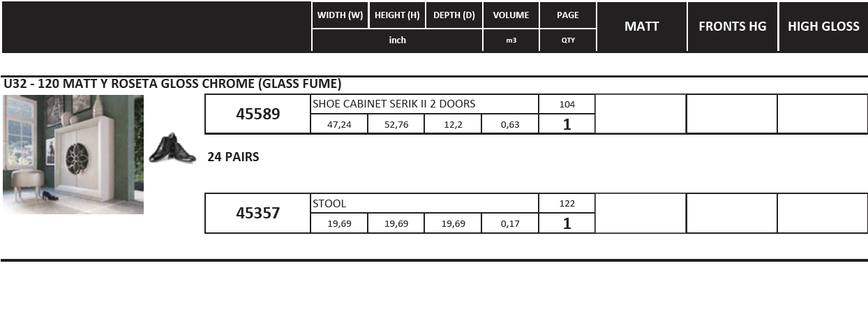Select product code 45589

point(257,114)
